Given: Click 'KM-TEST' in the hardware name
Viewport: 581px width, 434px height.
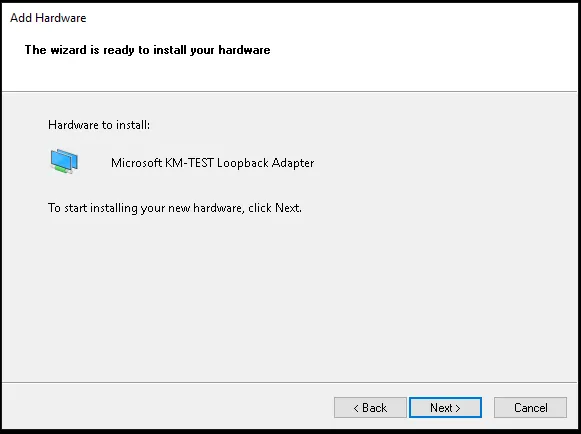Looking at the screenshot, I should point(189,163).
